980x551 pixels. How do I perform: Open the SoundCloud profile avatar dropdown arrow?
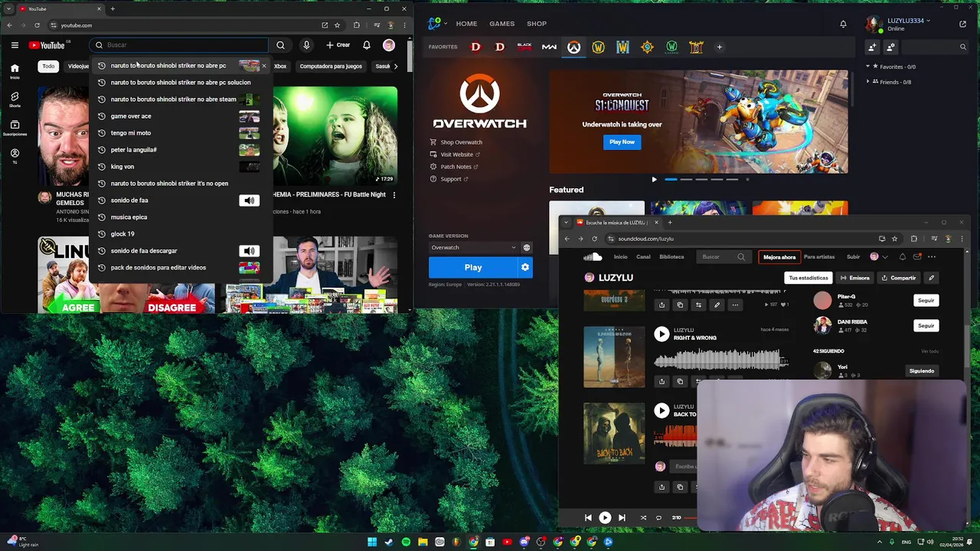click(885, 257)
